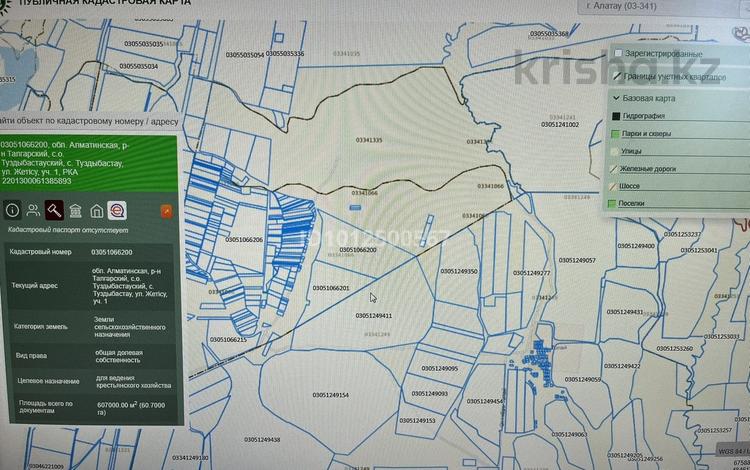
Task: Select parcel 03051241002 on the map
Action: [x=560, y=124]
